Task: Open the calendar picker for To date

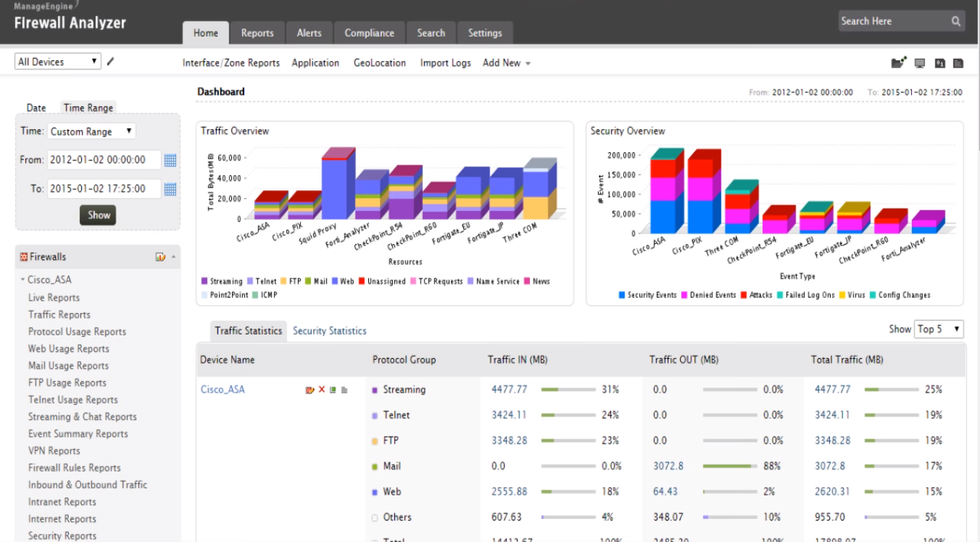Action: click(170, 190)
